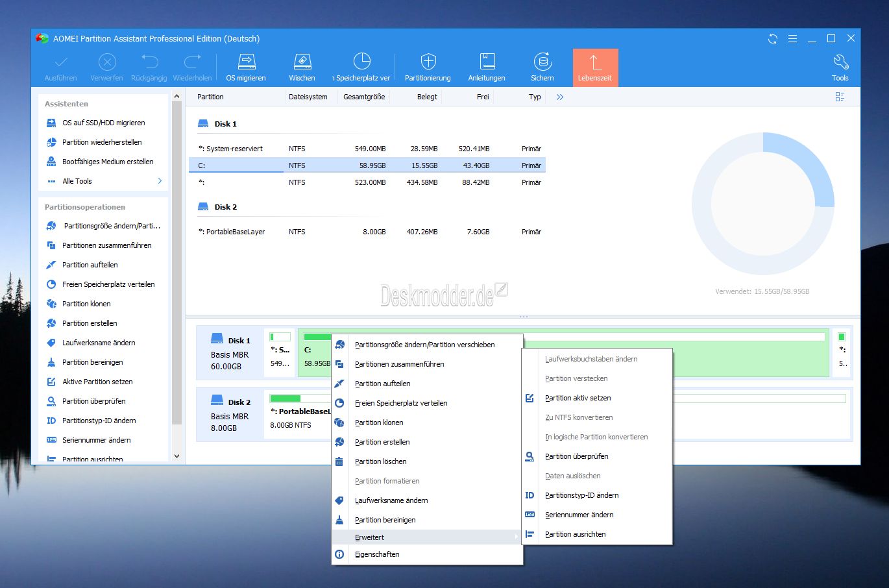Image resolution: width=889 pixels, height=588 pixels.
Task: Choose Partition wiederherstellen in sidebar
Action: (102, 142)
